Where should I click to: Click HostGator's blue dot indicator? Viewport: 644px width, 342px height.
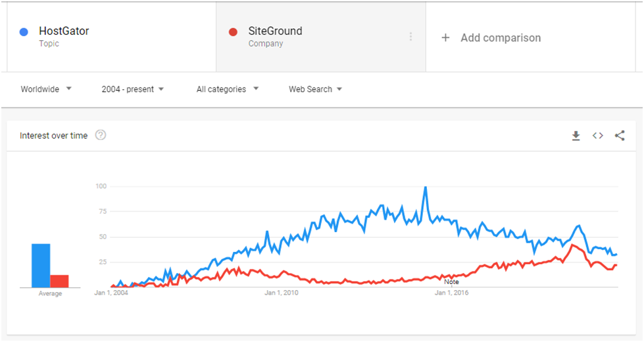(x=24, y=32)
